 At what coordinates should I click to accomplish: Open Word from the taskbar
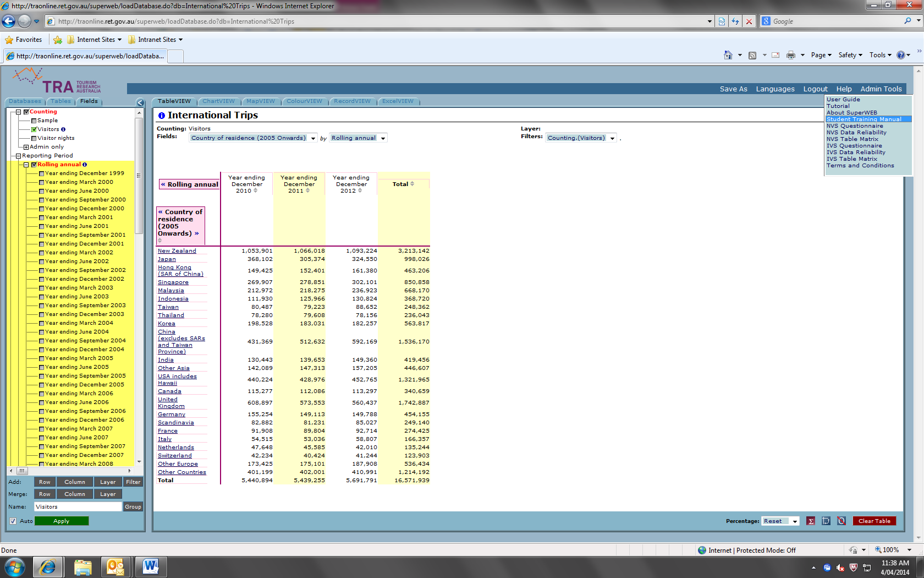150,567
